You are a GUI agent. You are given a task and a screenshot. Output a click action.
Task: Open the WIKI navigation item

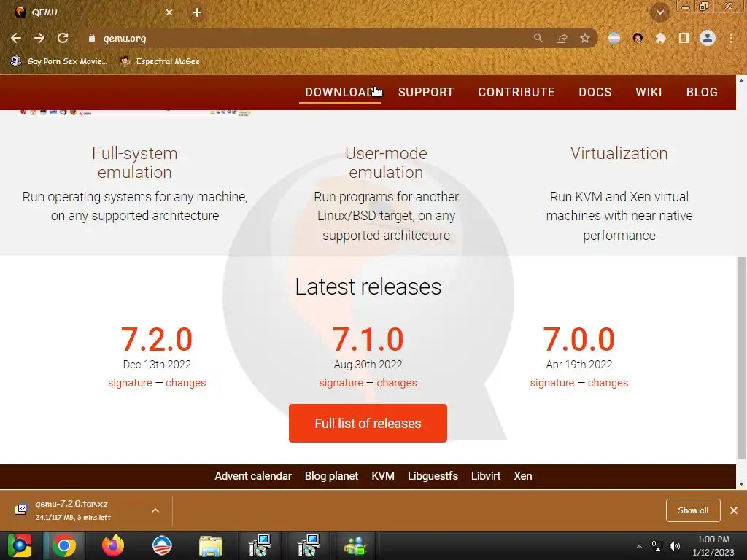pos(649,92)
